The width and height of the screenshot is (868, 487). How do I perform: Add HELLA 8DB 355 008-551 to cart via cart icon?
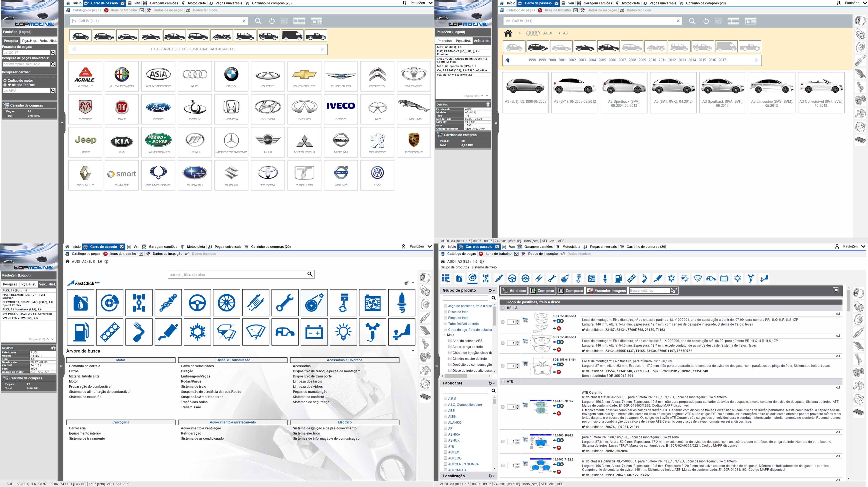[x=525, y=320]
